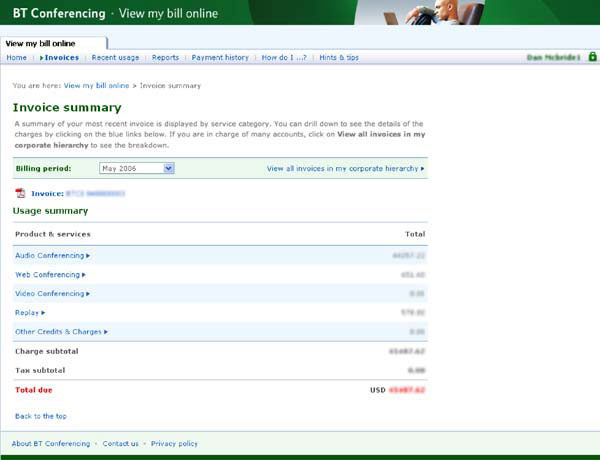This screenshot has width=600, height=460.
Task: Open the Privacy policy footer link
Action: click(174, 443)
